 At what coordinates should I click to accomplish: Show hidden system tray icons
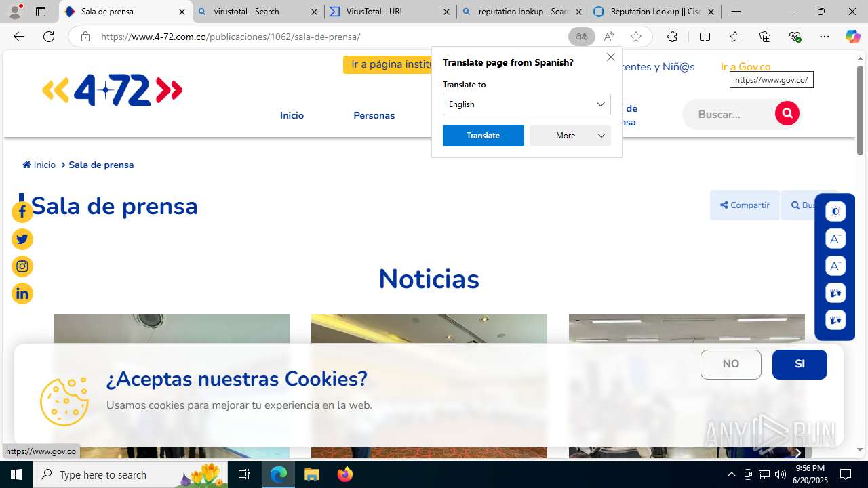(731, 474)
